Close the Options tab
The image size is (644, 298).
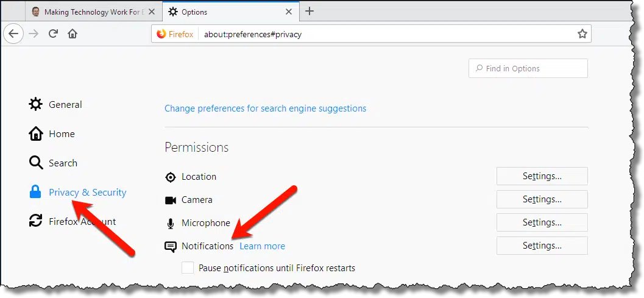pyautogui.click(x=289, y=12)
